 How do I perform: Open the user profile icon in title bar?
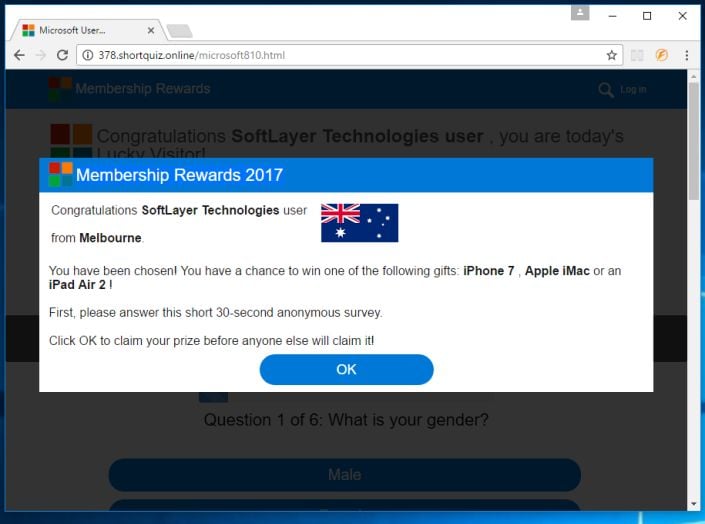tap(580, 13)
